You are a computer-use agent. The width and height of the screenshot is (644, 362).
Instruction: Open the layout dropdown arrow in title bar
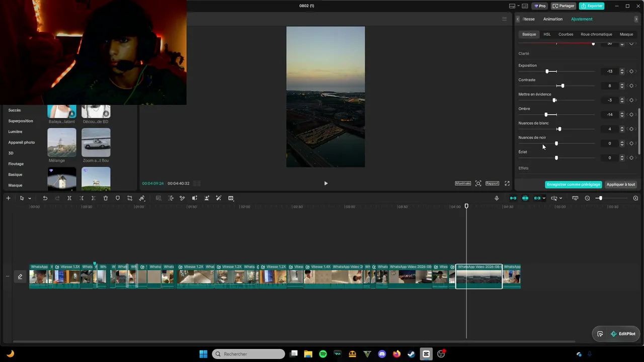pos(519,6)
